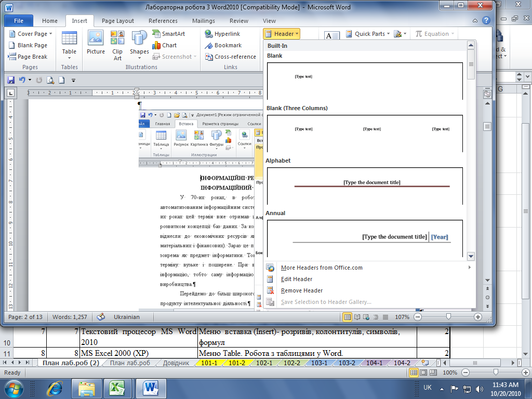Image resolution: width=532 pixels, height=399 pixels.
Task: Insert a Page Break
Action: pos(28,57)
